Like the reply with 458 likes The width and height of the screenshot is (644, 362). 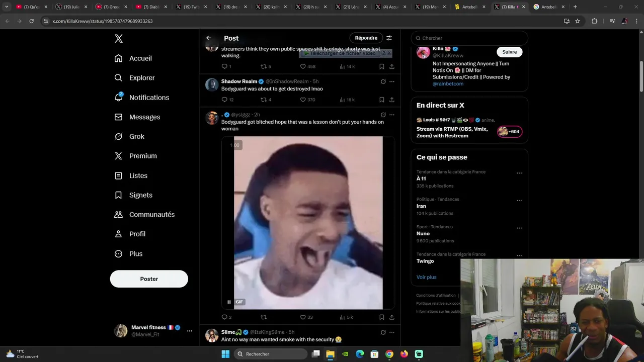click(307, 66)
